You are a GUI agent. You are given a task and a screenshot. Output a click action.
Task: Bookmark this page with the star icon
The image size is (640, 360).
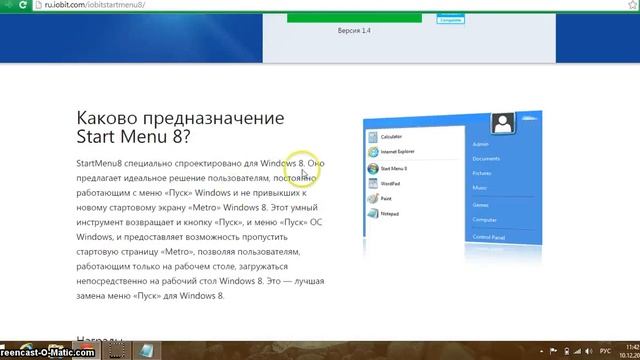632,5
